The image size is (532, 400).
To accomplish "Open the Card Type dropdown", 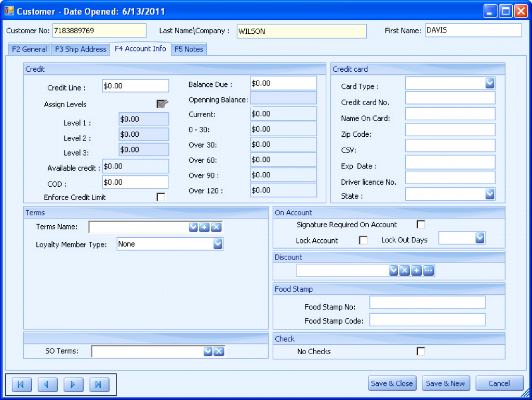I will pos(489,83).
